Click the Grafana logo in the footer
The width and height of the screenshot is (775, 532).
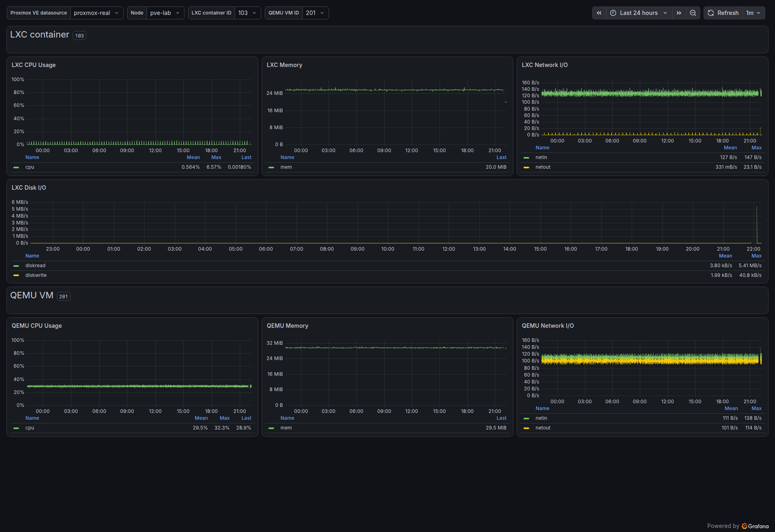(755, 526)
